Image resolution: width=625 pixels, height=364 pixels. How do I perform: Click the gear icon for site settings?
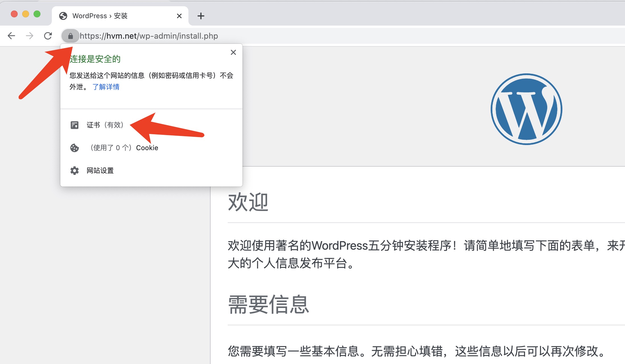(x=75, y=171)
